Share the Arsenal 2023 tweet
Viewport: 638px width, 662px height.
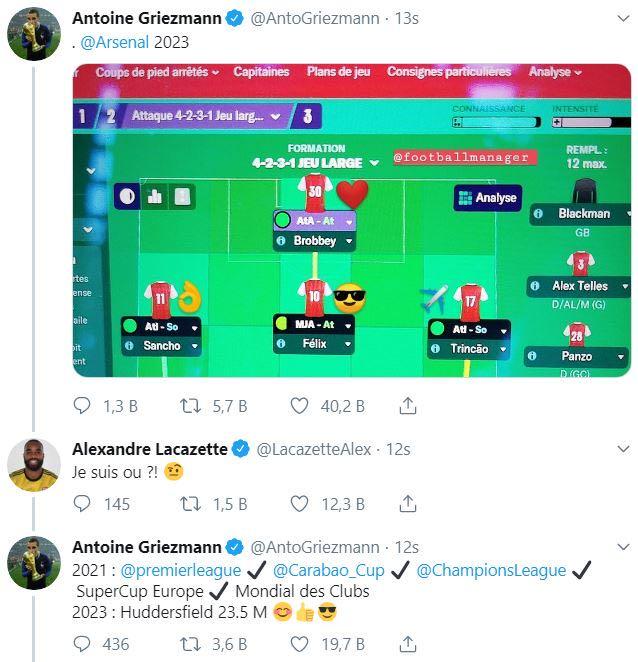pos(407,406)
